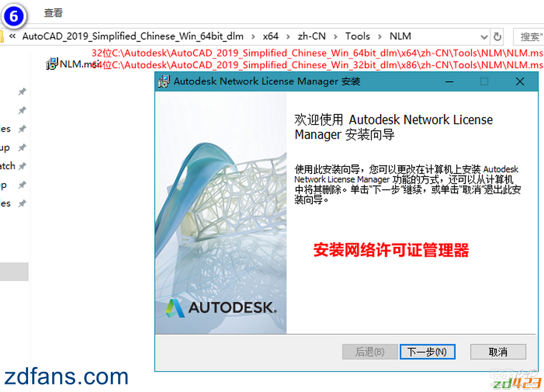Expand the chevron after Tools in the path
The image size is (544, 392).
tap(380, 36)
